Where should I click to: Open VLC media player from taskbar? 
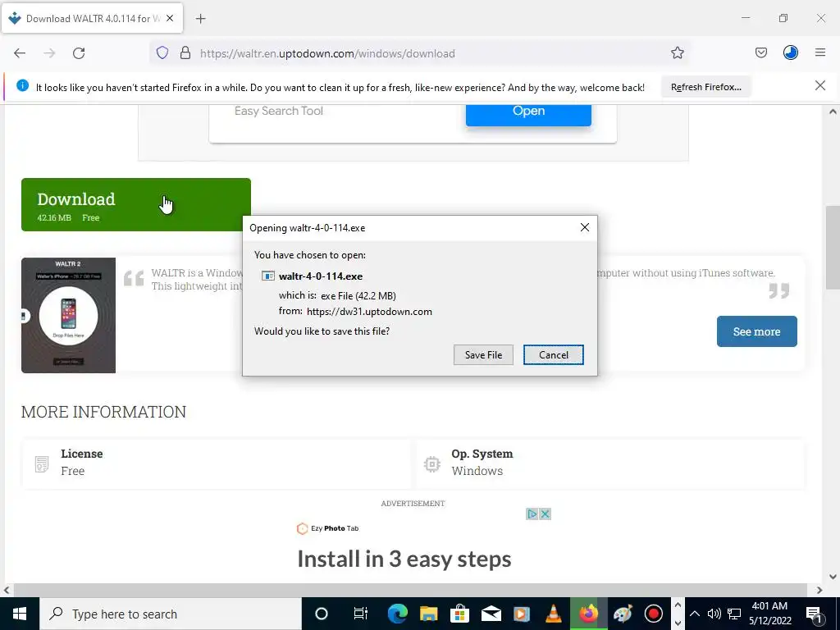pyautogui.click(x=553, y=614)
